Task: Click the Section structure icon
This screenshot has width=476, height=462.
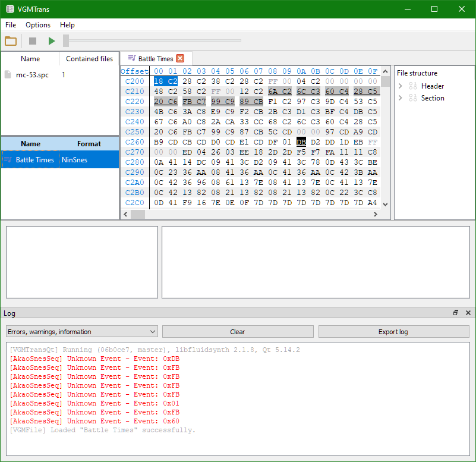Action: click(x=412, y=98)
